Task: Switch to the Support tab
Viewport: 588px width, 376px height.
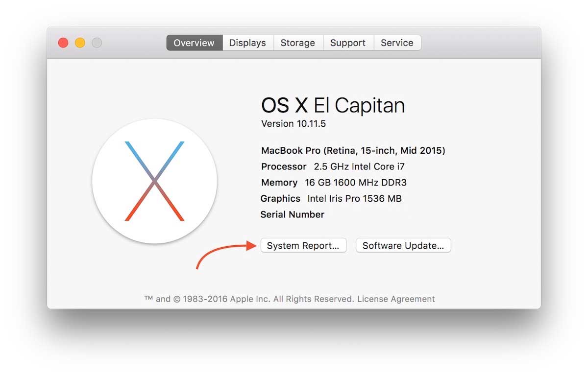Action: tap(348, 43)
